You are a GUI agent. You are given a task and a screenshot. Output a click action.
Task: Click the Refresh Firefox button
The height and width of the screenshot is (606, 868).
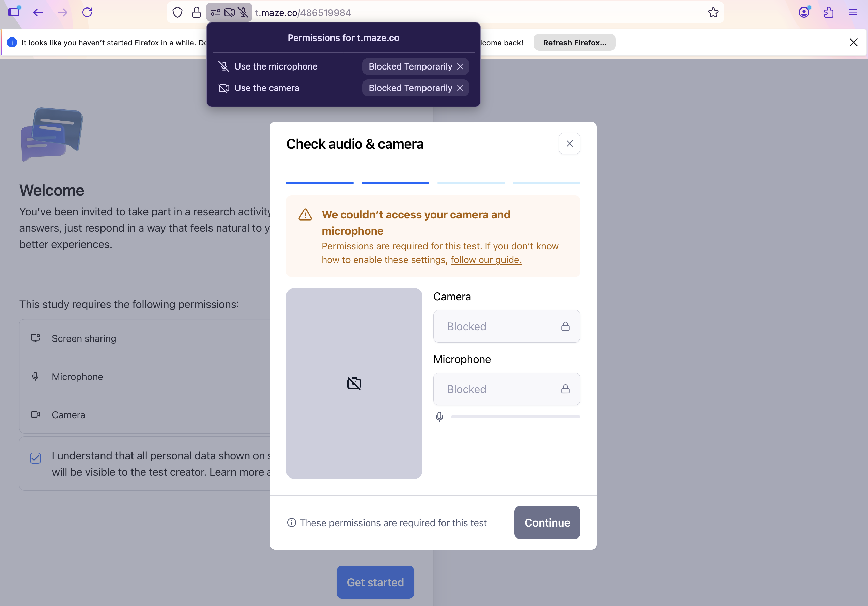coord(574,42)
